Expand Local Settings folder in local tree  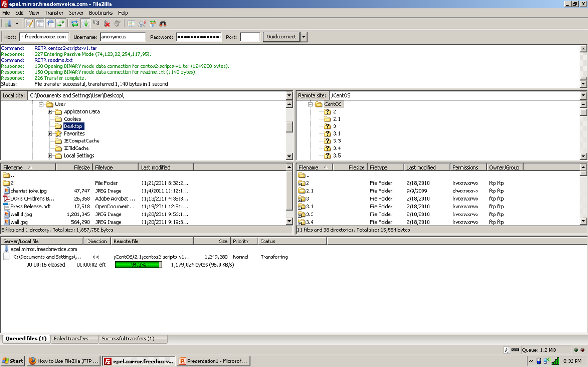pyautogui.click(x=50, y=155)
